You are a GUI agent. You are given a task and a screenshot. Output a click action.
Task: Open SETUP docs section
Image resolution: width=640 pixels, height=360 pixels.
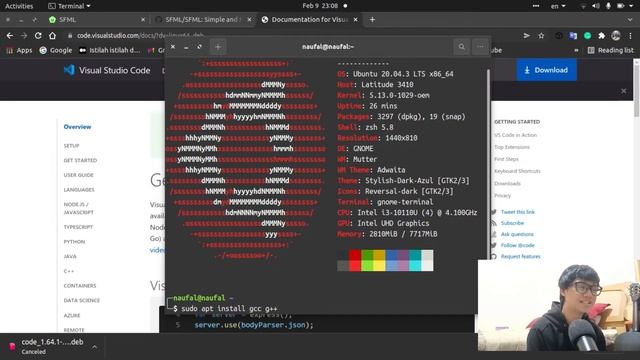[x=71, y=146]
